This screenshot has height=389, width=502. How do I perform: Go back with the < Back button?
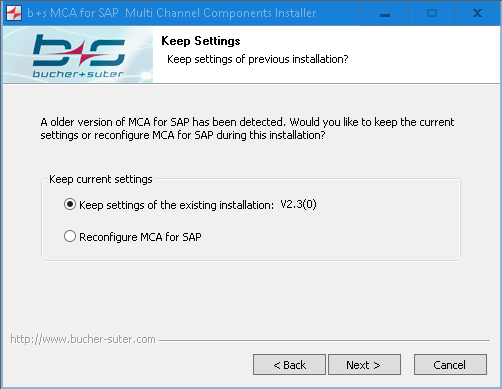289,365
